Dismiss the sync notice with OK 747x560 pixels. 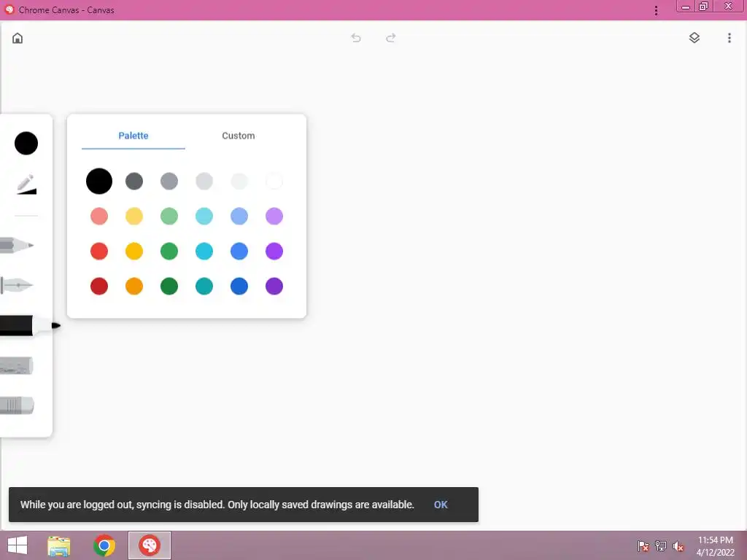pyautogui.click(x=441, y=505)
